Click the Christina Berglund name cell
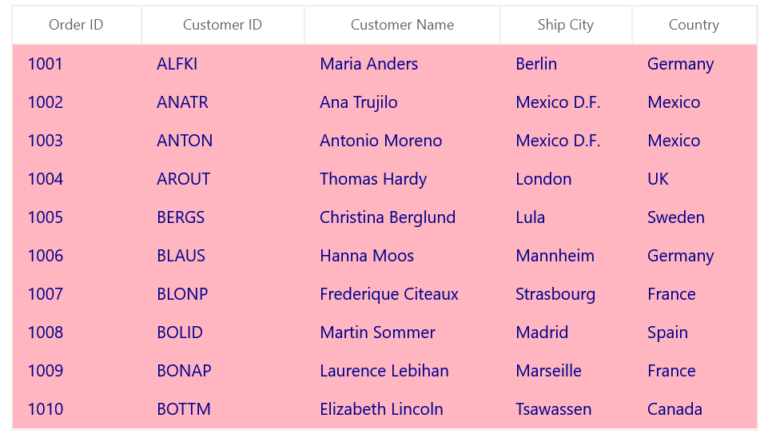The image size is (768, 438). pos(402,217)
